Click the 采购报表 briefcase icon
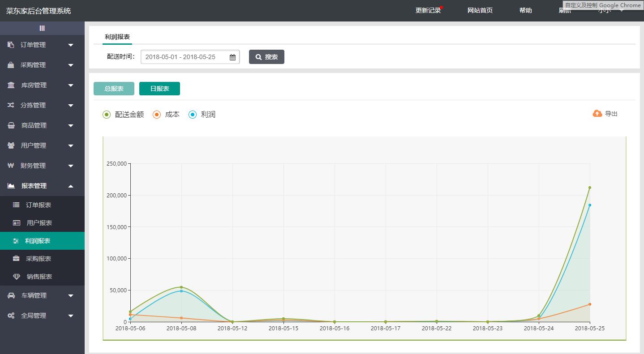 tap(16, 259)
